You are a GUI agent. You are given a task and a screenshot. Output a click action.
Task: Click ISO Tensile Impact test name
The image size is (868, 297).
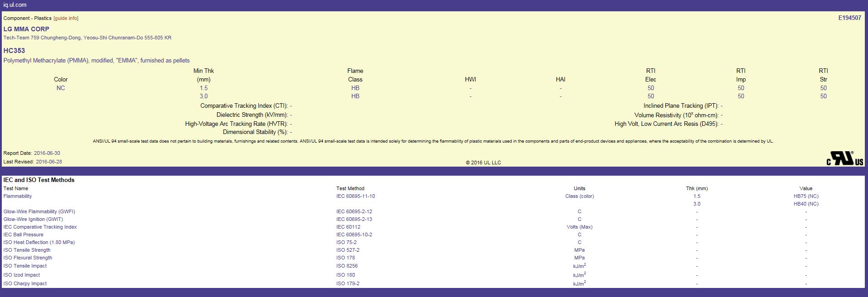click(25, 266)
